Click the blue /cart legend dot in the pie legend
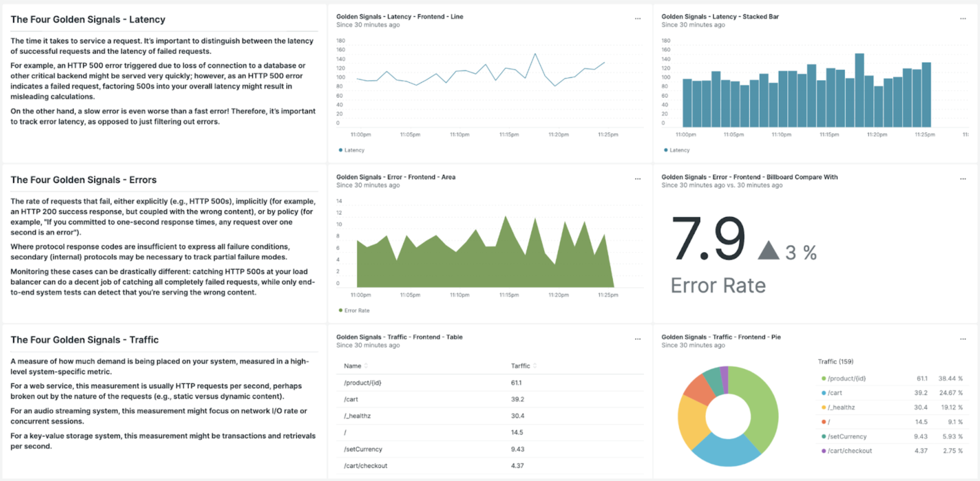 pyautogui.click(x=823, y=393)
